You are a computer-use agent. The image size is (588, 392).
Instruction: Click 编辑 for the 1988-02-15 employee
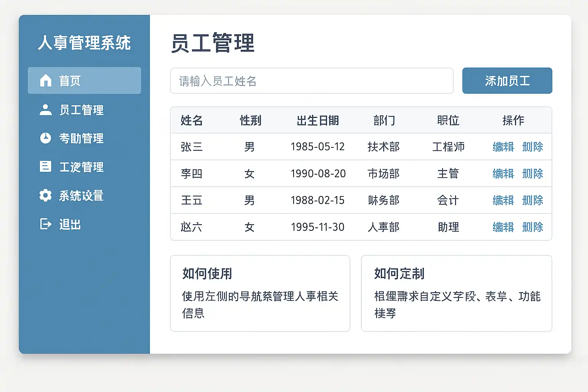[x=503, y=201]
